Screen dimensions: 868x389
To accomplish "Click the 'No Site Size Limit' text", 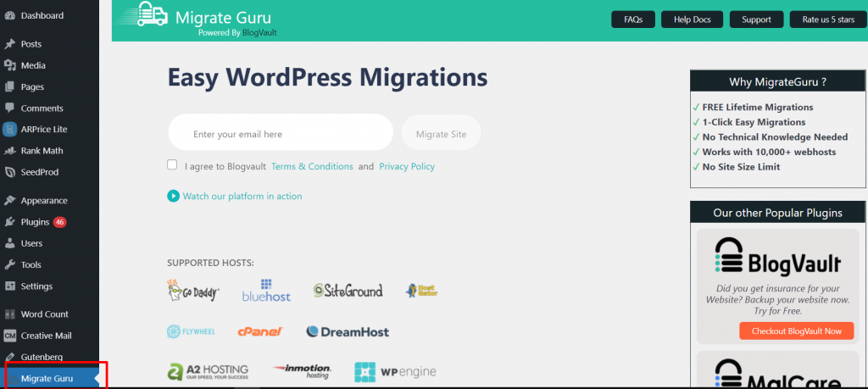I will tap(741, 167).
